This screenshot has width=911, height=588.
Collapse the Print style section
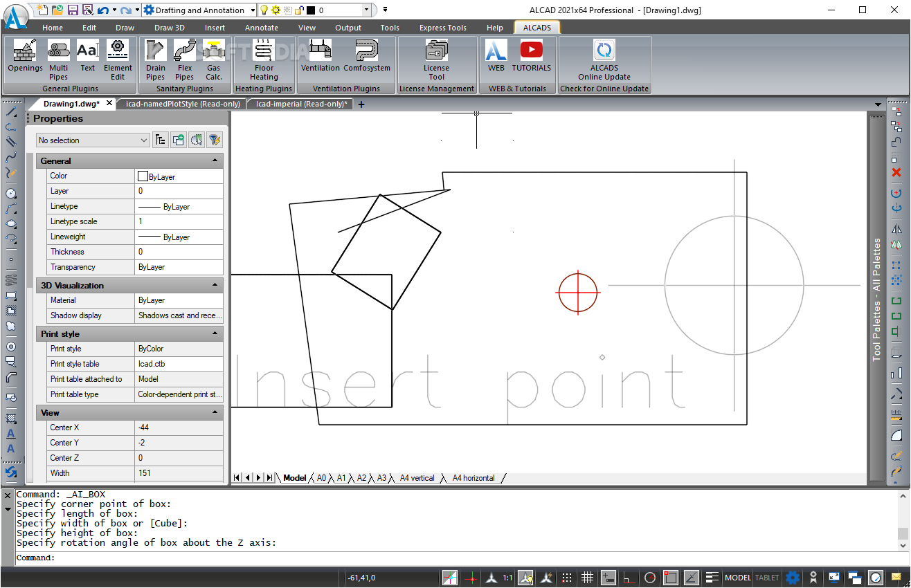point(215,333)
